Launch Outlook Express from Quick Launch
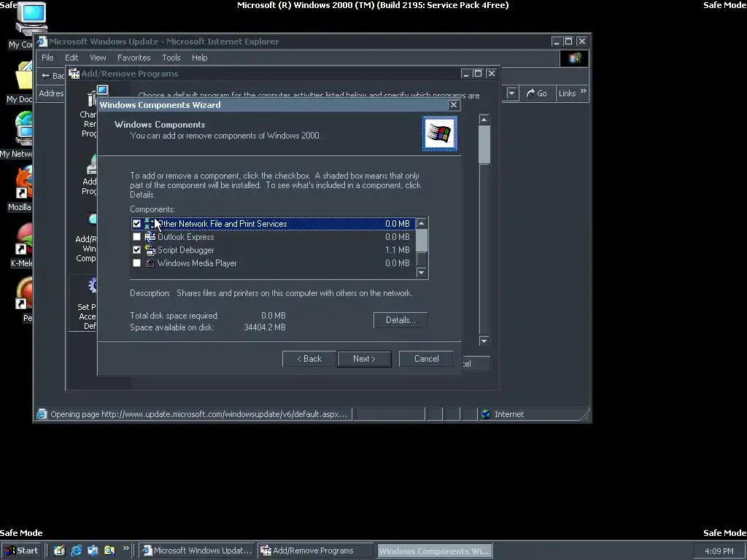747x560 pixels. [93, 551]
